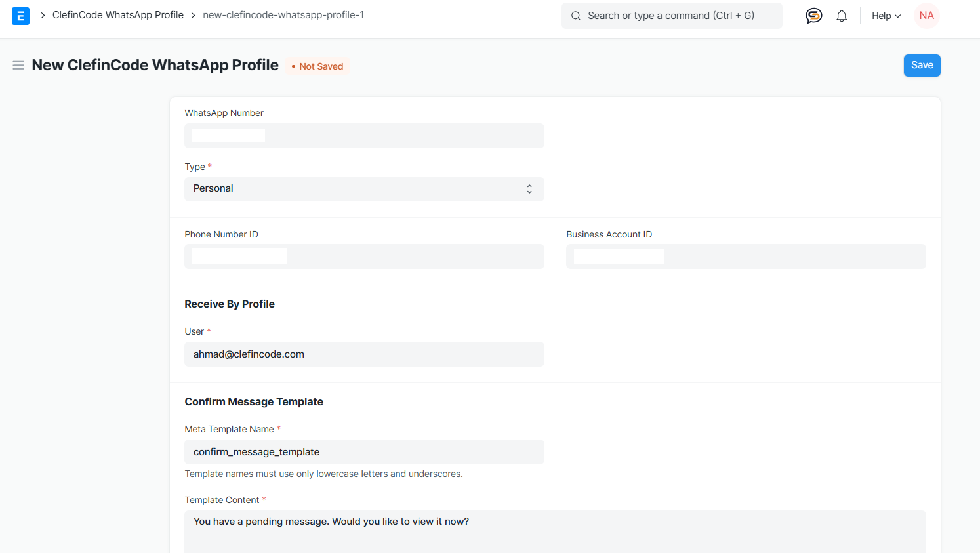The height and width of the screenshot is (553, 980).
Task: Click the Receive By Profile section heading
Action: click(x=230, y=304)
